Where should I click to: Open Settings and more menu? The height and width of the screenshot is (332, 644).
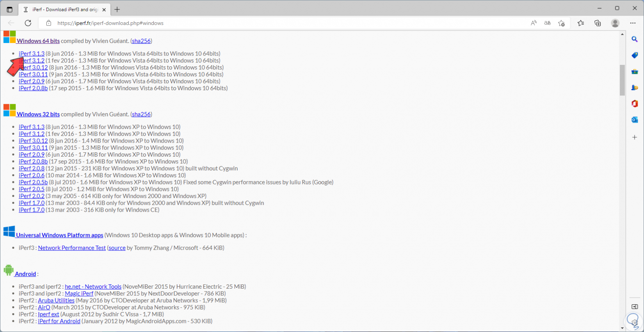(633, 23)
